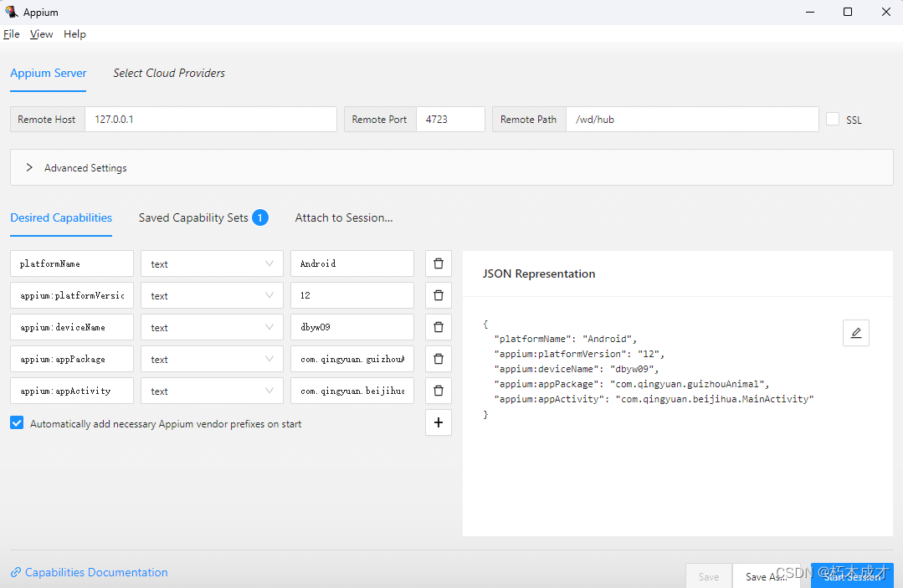The width and height of the screenshot is (903, 588).
Task: Click the Remote Host input field
Action: pyautogui.click(x=211, y=119)
